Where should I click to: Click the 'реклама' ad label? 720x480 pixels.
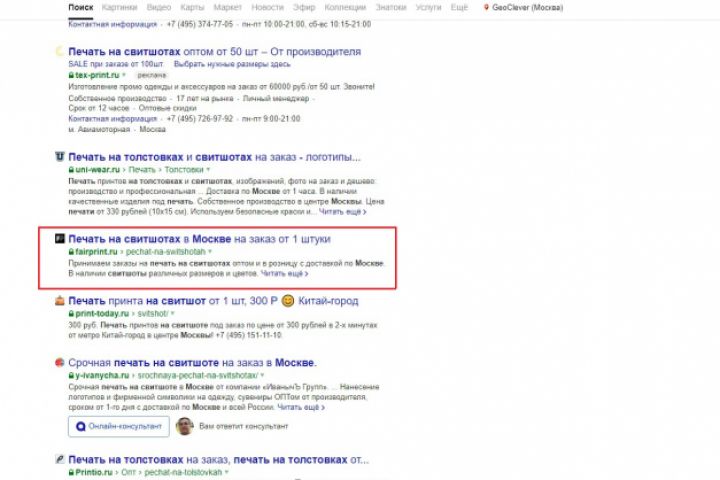152,75
